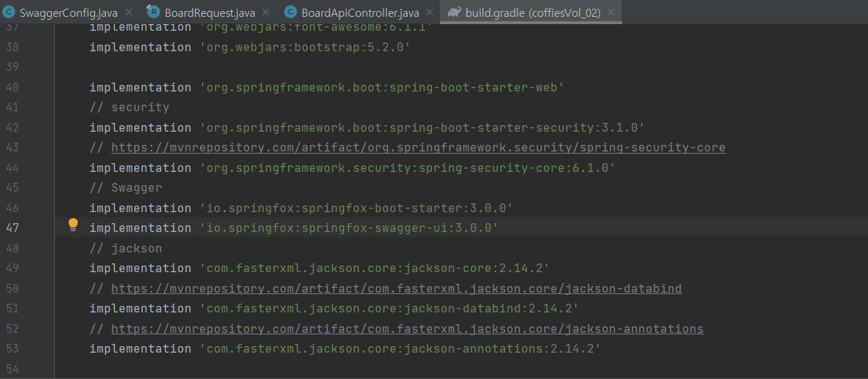
Task: Click line number 53 in the gutter
Action: (x=12, y=349)
